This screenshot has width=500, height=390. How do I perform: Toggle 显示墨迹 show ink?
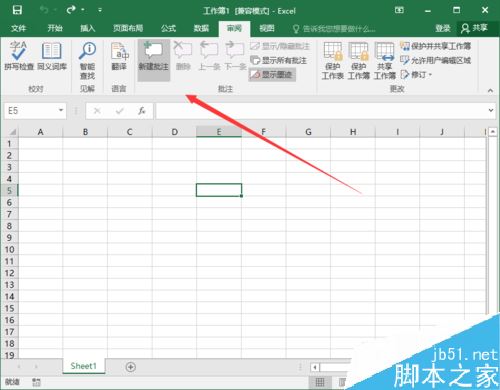pyautogui.click(x=272, y=74)
